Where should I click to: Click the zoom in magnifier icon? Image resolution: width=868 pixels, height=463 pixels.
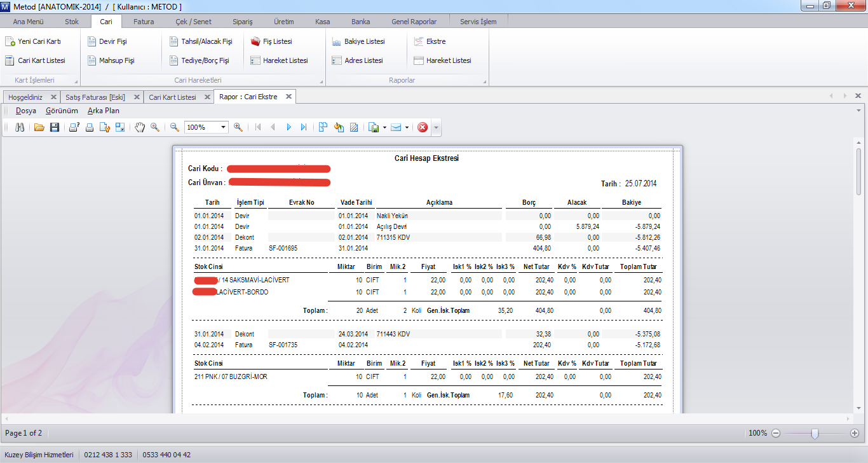[x=238, y=127]
